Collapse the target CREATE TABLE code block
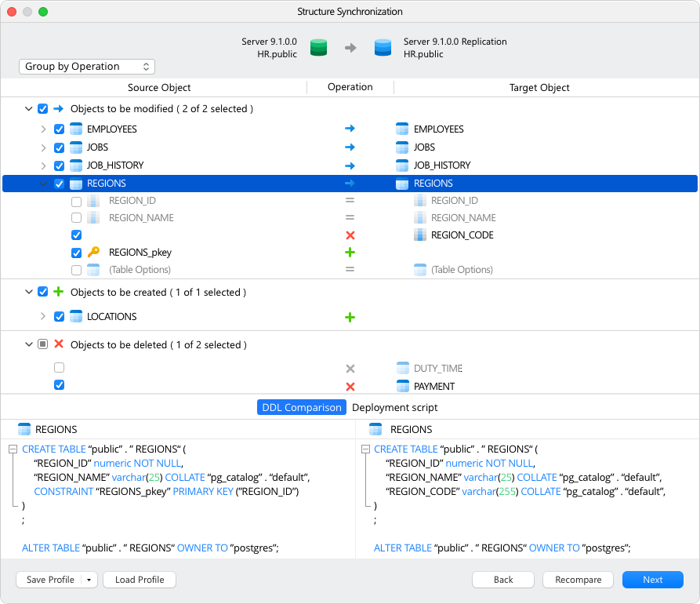Viewport: 700px width, 604px height. [x=365, y=449]
